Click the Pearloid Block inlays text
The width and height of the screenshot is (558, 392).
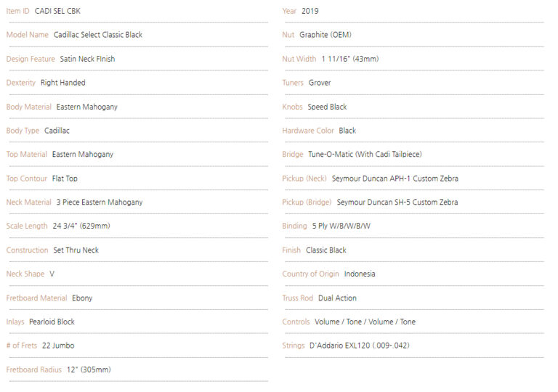point(52,322)
